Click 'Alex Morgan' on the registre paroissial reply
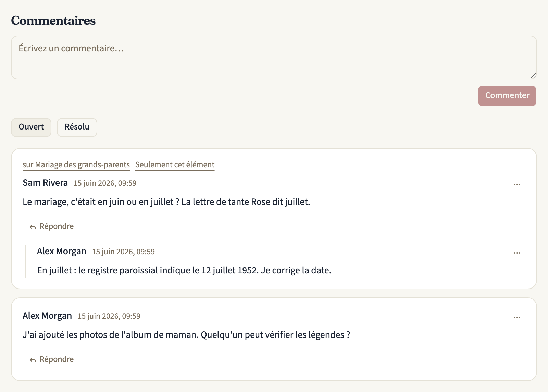 tap(62, 251)
